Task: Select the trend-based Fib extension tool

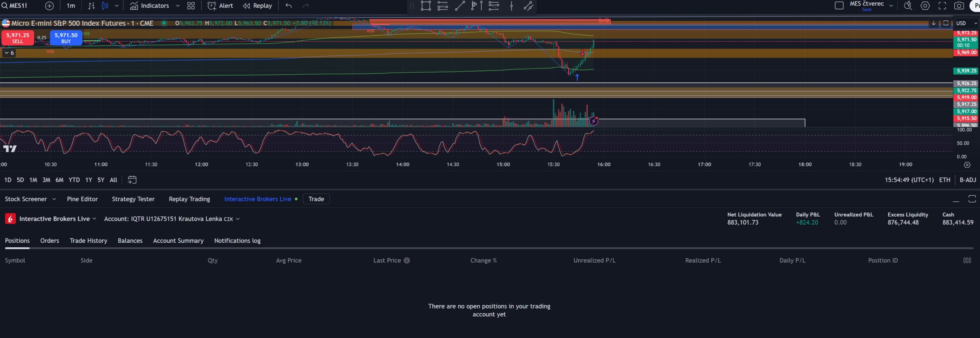Action: (443, 6)
